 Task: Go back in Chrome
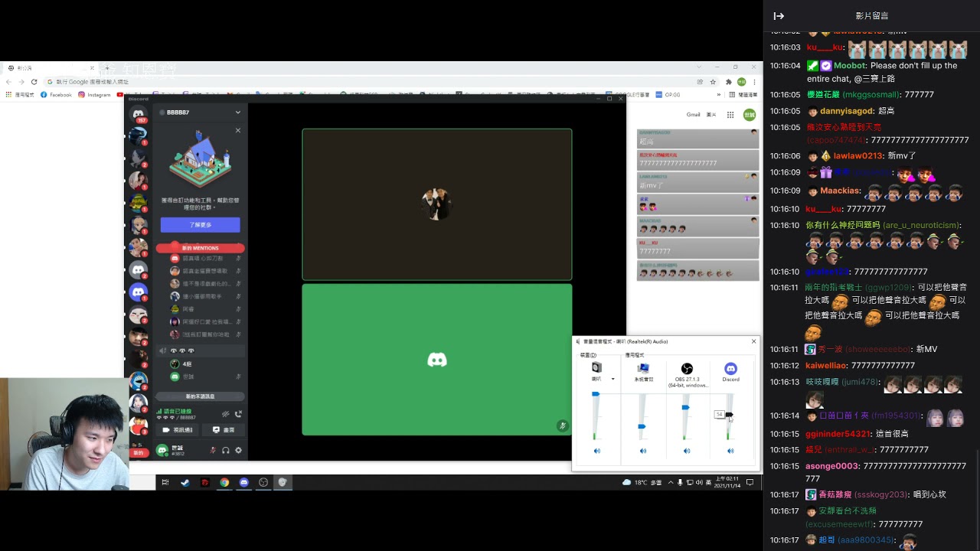coord(8,82)
